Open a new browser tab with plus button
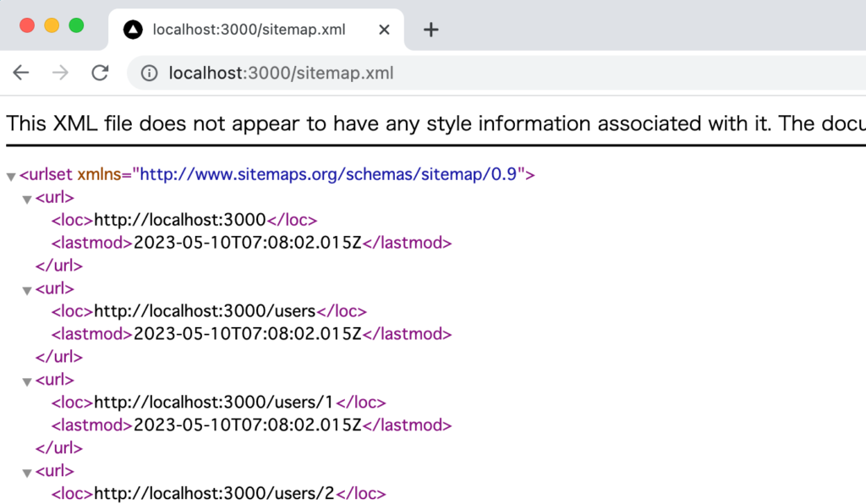The width and height of the screenshot is (866, 504). tap(431, 29)
